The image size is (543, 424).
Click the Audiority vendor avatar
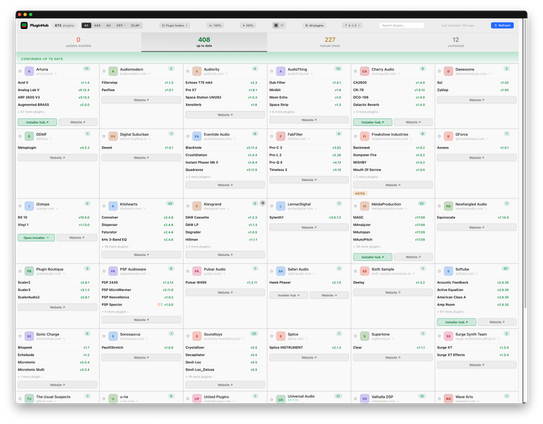(x=197, y=71)
